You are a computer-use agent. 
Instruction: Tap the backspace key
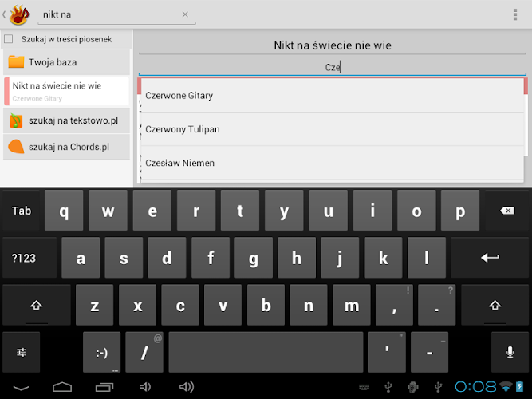point(507,211)
